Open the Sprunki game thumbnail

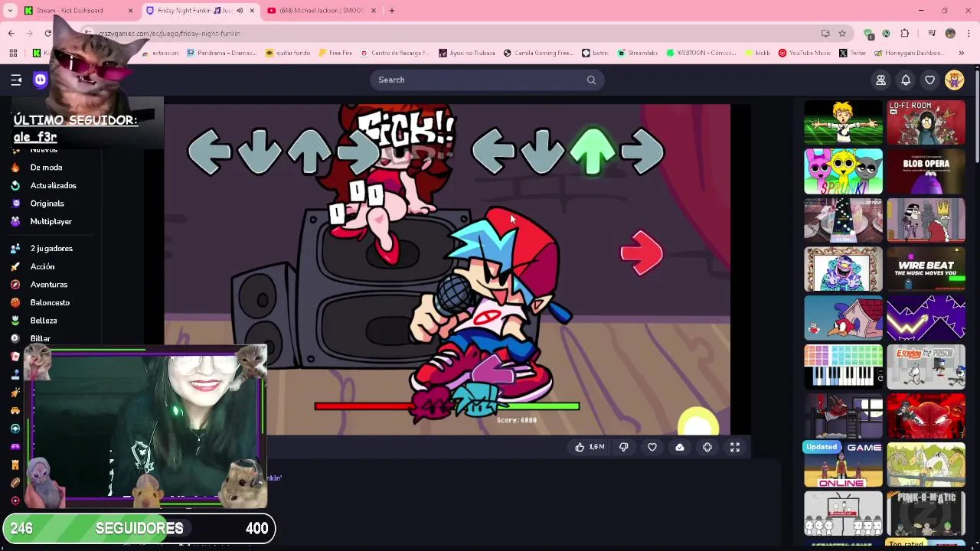click(x=843, y=171)
